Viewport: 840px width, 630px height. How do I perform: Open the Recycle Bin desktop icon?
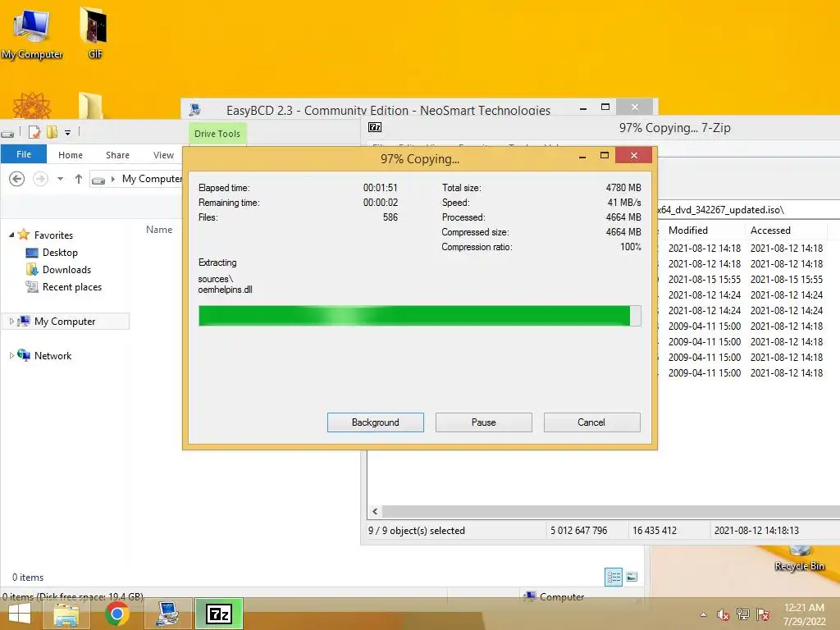click(x=799, y=559)
